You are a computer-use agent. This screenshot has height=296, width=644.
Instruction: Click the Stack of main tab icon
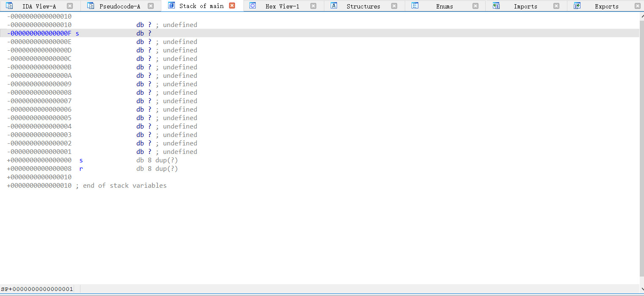[171, 6]
